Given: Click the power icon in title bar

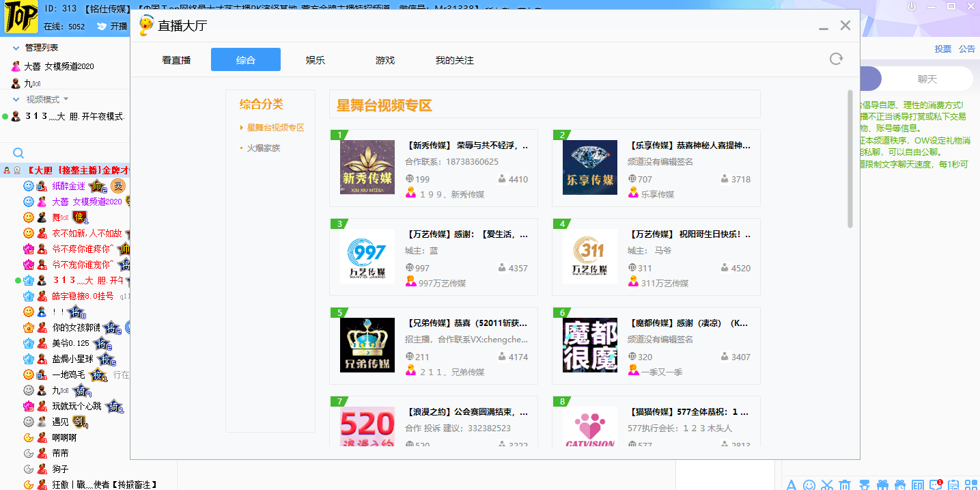Looking at the screenshot, I should click(911, 7).
